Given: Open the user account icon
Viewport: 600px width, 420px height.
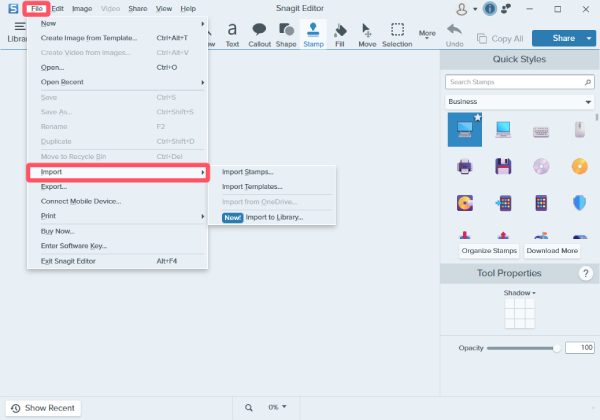Looking at the screenshot, I should tap(462, 9).
